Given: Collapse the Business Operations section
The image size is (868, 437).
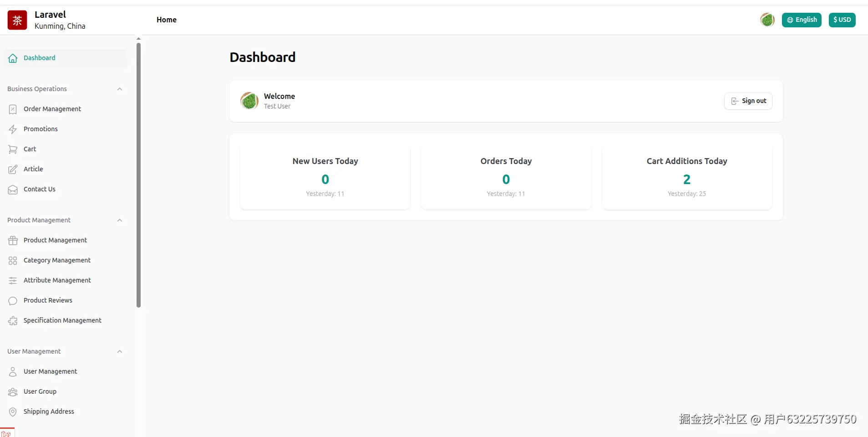Looking at the screenshot, I should pos(120,89).
